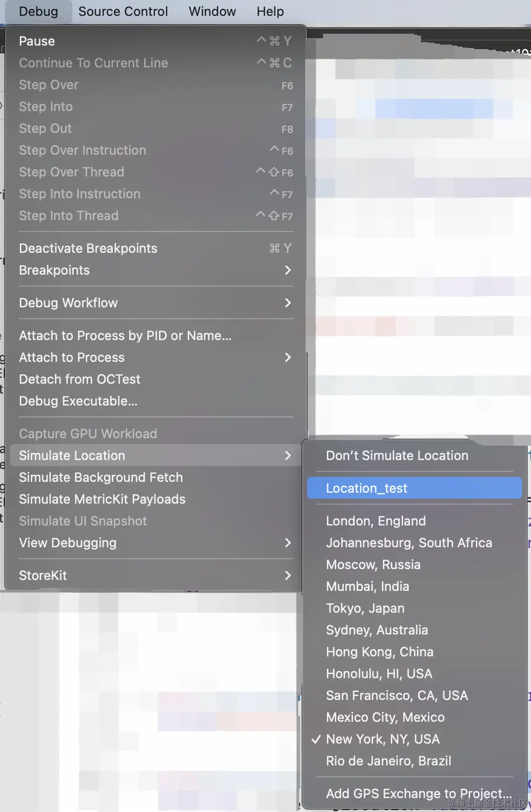Open the Window menu
The height and width of the screenshot is (812, 531).
pos(212,11)
